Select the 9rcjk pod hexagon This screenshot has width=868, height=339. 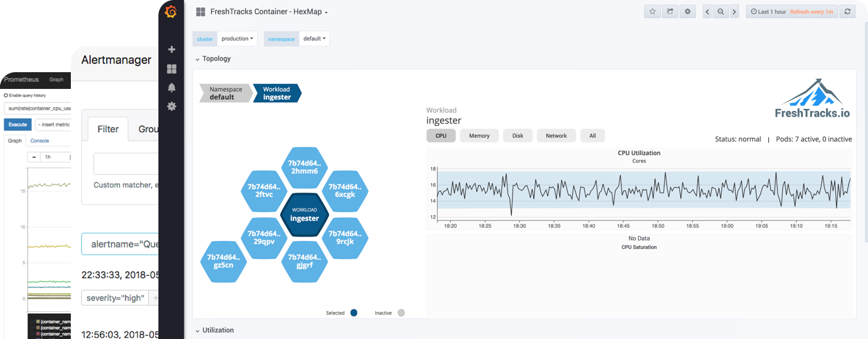pyautogui.click(x=344, y=238)
